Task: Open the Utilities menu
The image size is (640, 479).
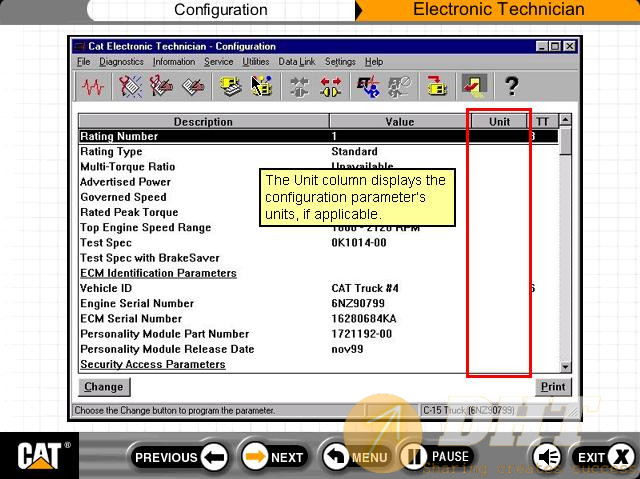Action: click(x=256, y=62)
